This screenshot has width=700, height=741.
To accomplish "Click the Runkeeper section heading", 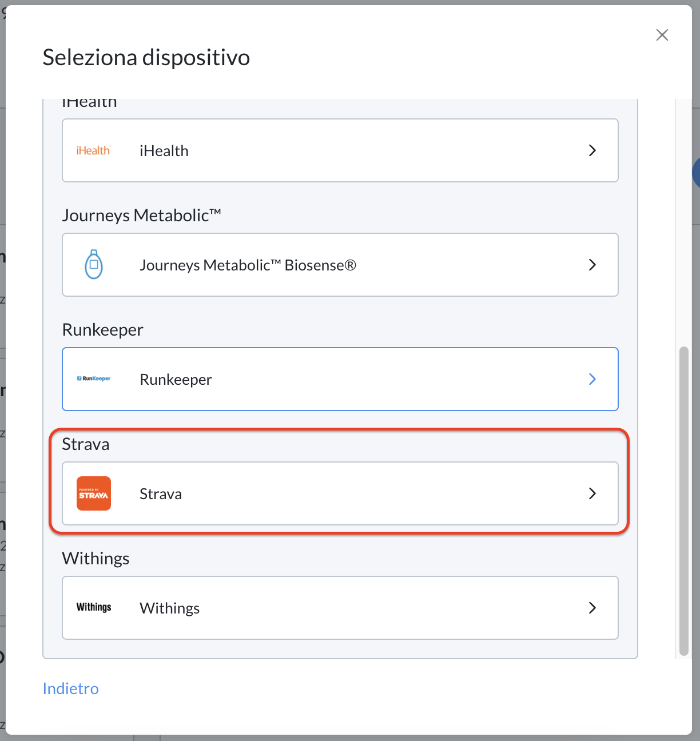I will click(x=102, y=330).
